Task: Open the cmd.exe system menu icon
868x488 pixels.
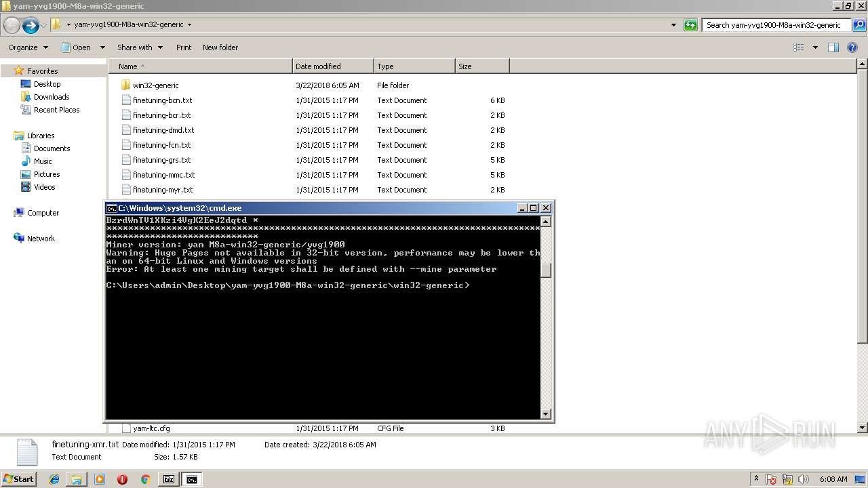Action: [112, 208]
